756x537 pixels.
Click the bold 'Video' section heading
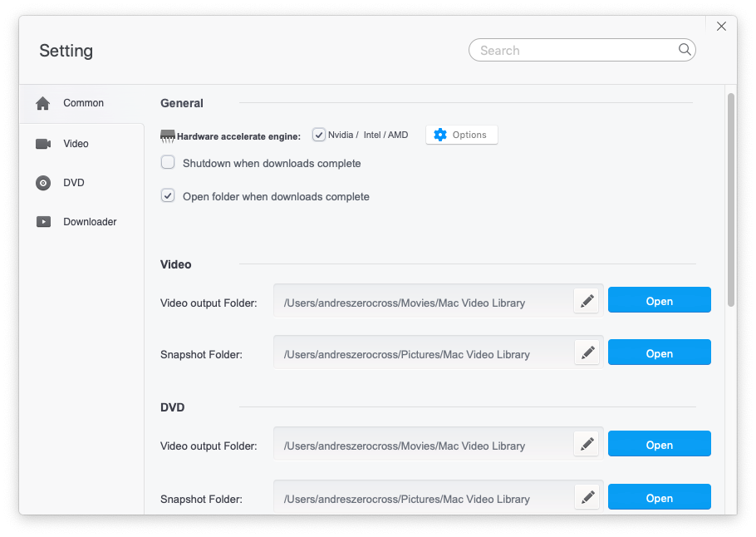pos(176,264)
